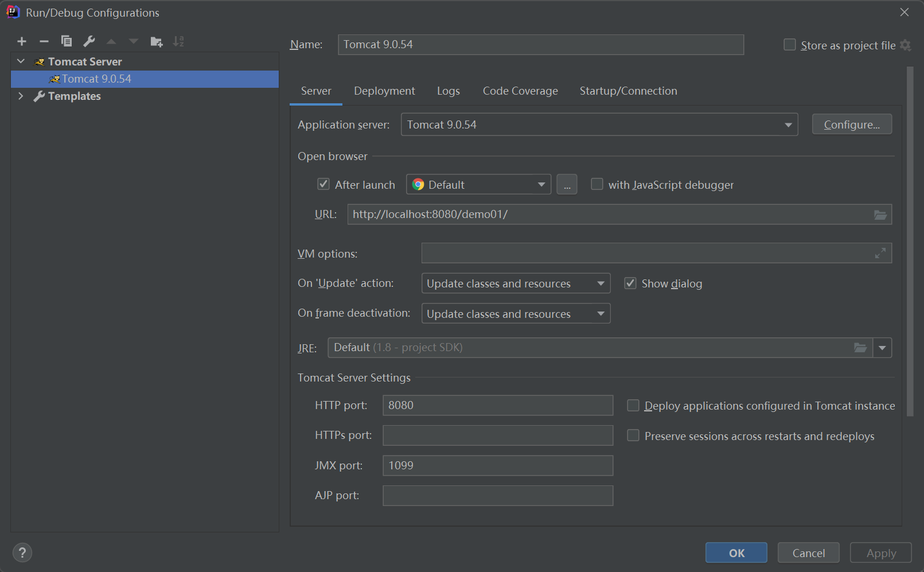Open edit templates wrench icon in toolbar
Image resolution: width=924 pixels, height=572 pixels.
pyautogui.click(x=89, y=41)
